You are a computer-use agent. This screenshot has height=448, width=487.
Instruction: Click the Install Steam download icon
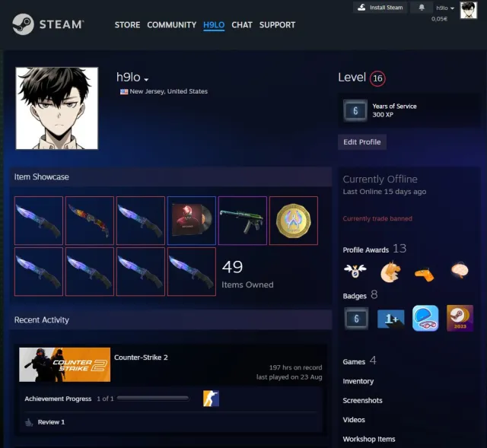361,8
